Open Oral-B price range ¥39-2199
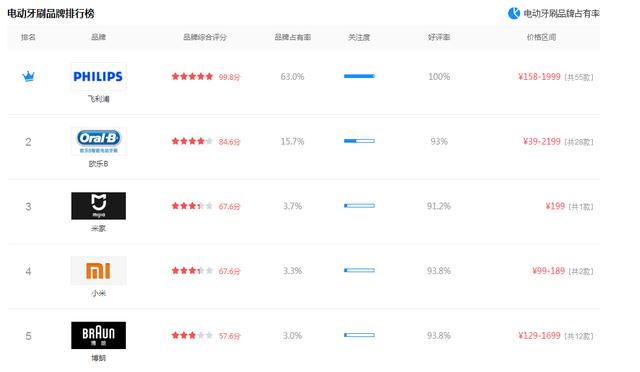 click(x=542, y=141)
